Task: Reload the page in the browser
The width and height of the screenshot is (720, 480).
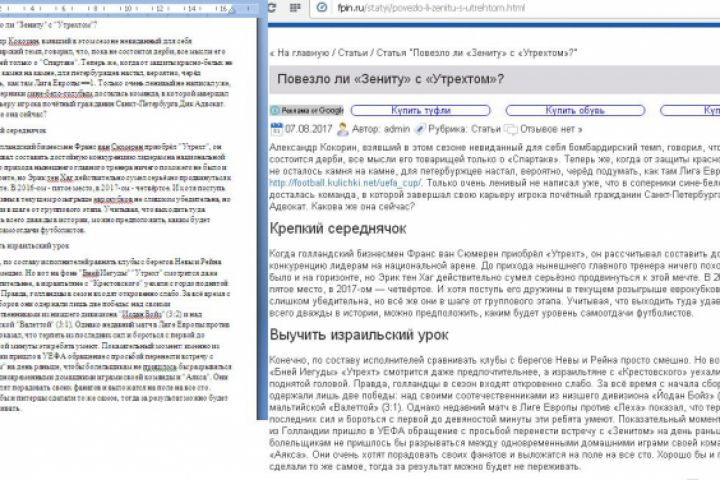Action: (x=272, y=7)
